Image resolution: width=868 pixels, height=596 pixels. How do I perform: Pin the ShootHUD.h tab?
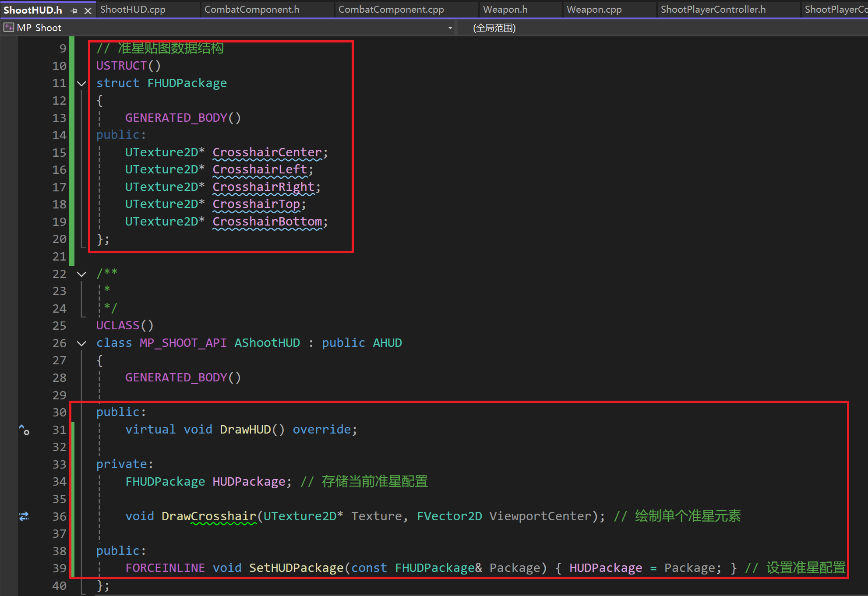[x=74, y=11]
